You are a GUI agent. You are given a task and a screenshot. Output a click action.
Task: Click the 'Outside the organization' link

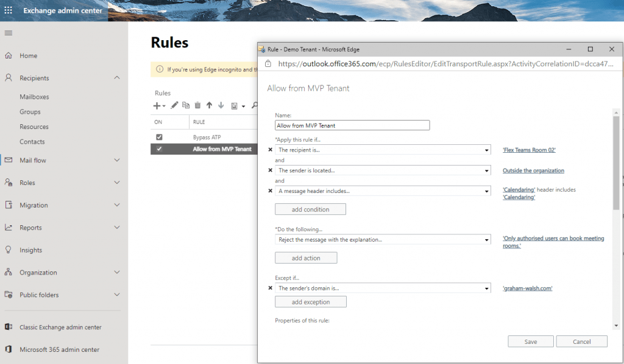533,170
